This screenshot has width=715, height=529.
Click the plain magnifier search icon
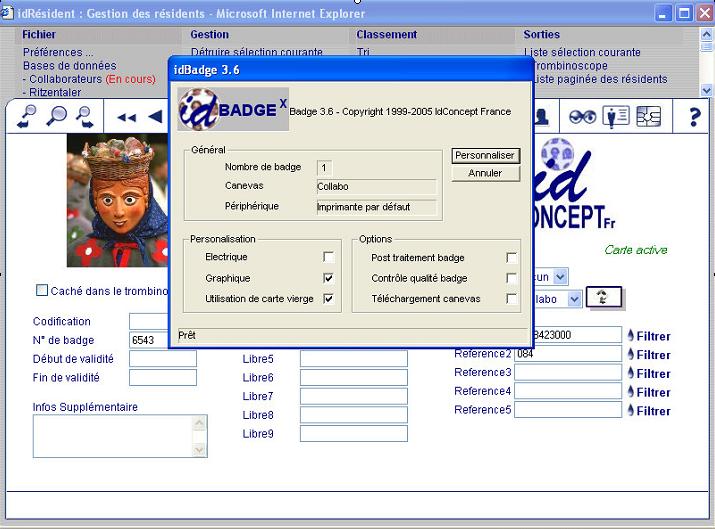pyautogui.click(x=56, y=116)
